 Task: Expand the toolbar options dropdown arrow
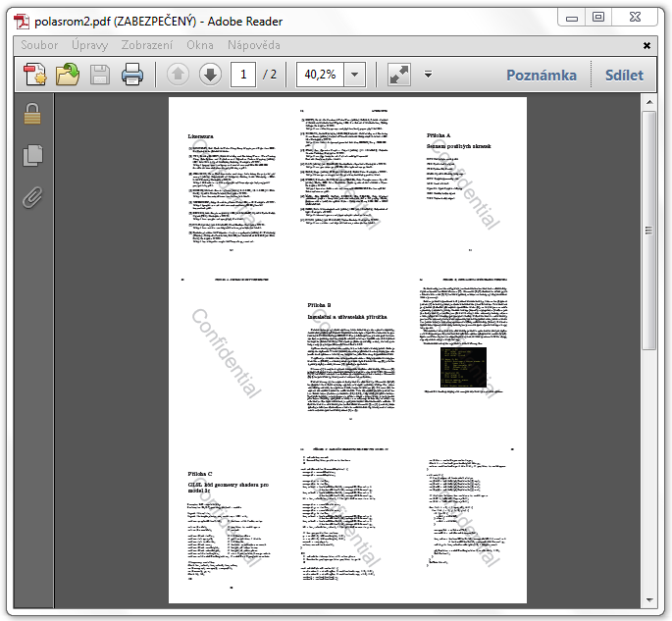point(428,75)
